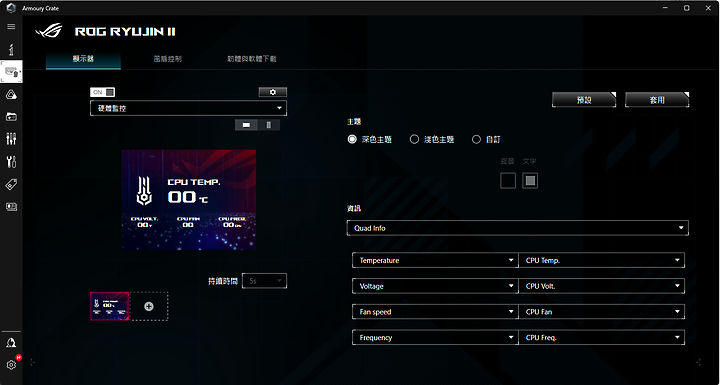This screenshot has height=385, width=720.
Task: Select the first slide thumbnail
Action: click(110, 306)
